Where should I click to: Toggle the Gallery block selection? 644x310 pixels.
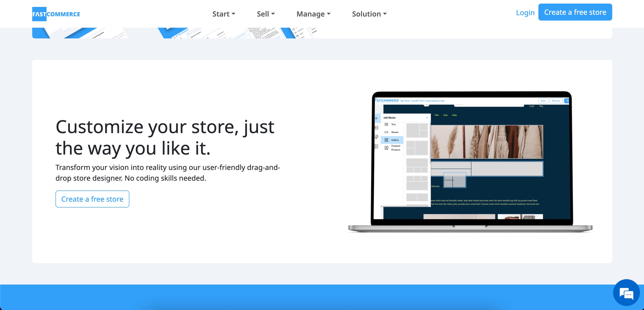click(x=392, y=140)
